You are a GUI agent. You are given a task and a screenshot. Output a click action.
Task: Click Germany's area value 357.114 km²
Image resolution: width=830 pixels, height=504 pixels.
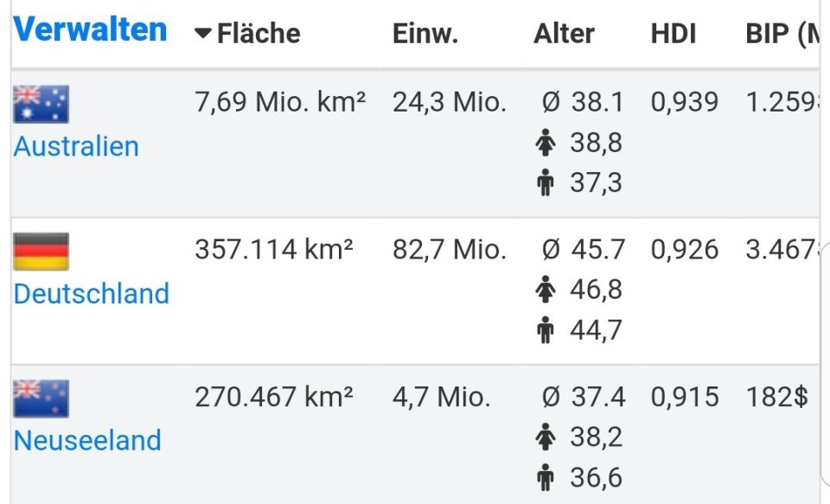[x=273, y=250]
